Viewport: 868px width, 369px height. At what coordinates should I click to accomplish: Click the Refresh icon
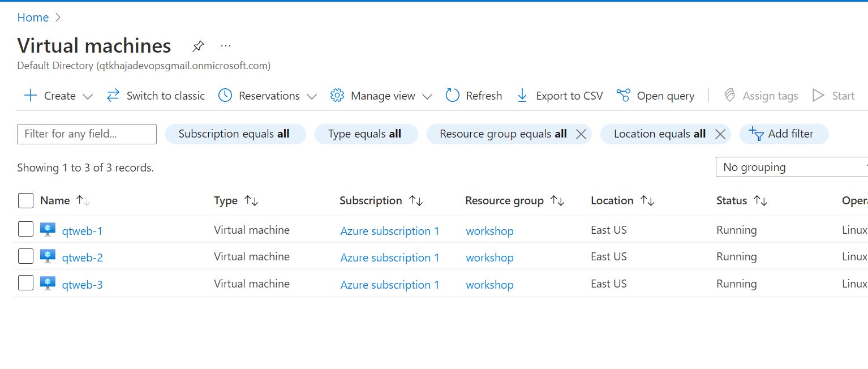(x=453, y=96)
